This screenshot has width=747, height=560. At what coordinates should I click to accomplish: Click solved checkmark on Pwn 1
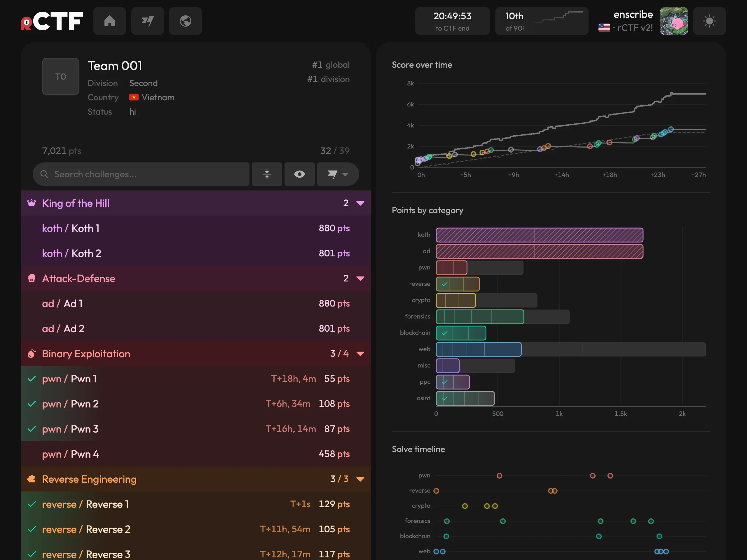pos(32,379)
